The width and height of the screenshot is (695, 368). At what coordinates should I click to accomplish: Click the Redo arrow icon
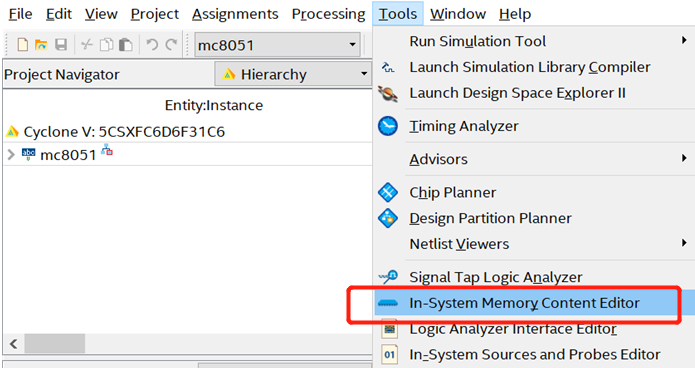[171, 45]
